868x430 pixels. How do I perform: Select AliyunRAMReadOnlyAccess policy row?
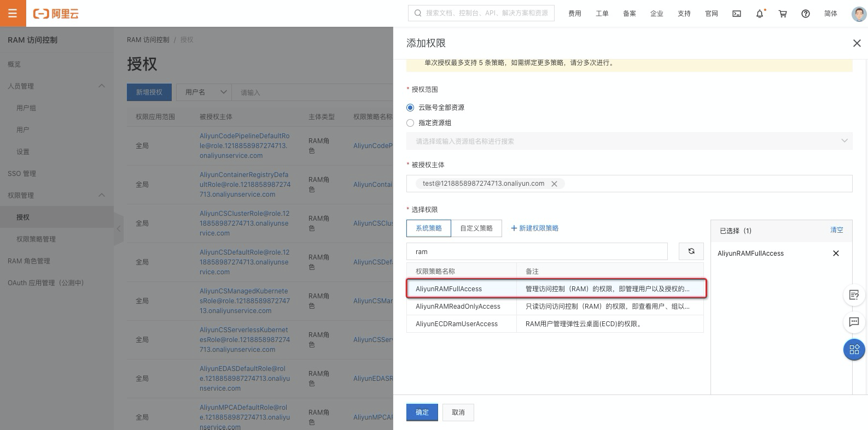coord(555,306)
